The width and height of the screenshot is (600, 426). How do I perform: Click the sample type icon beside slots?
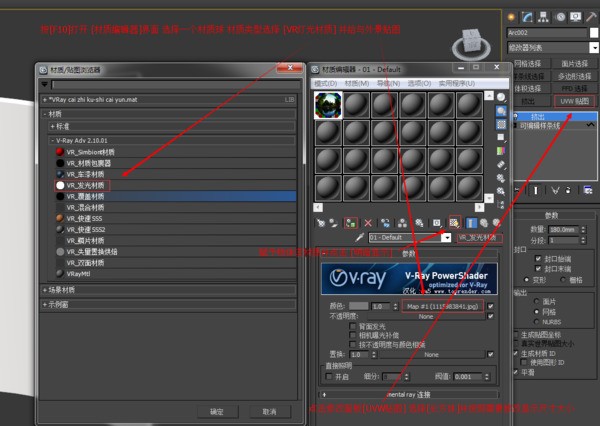pyautogui.click(x=502, y=98)
